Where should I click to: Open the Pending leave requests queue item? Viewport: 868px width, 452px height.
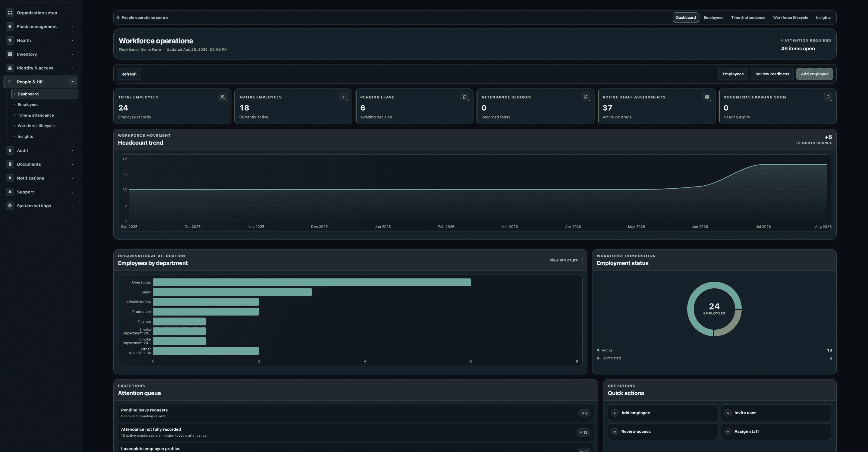click(x=356, y=413)
